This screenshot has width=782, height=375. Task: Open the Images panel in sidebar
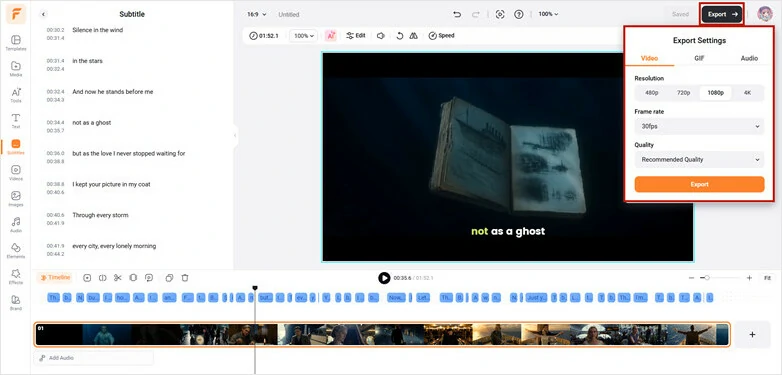click(16, 198)
